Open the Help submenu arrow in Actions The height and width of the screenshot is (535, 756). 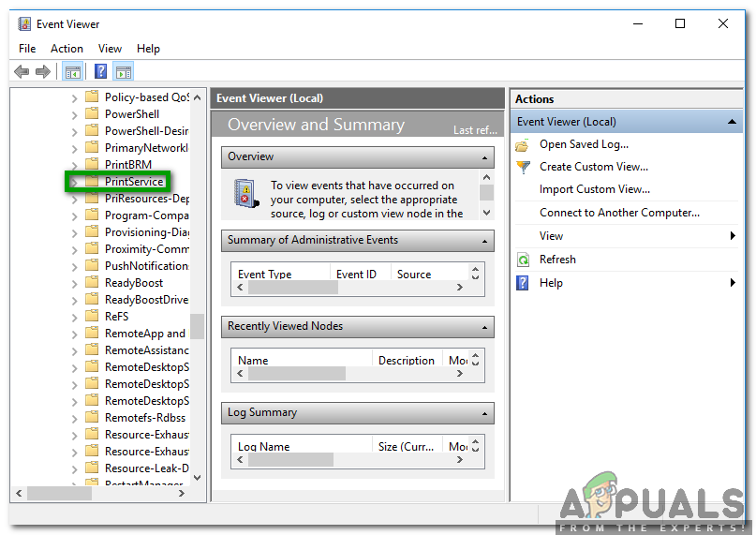(x=733, y=283)
